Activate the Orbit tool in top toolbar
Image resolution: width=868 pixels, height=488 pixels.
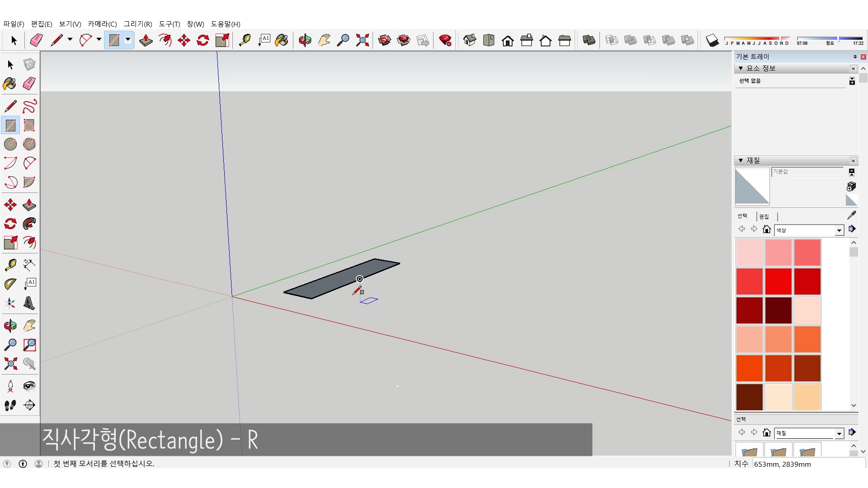(305, 40)
